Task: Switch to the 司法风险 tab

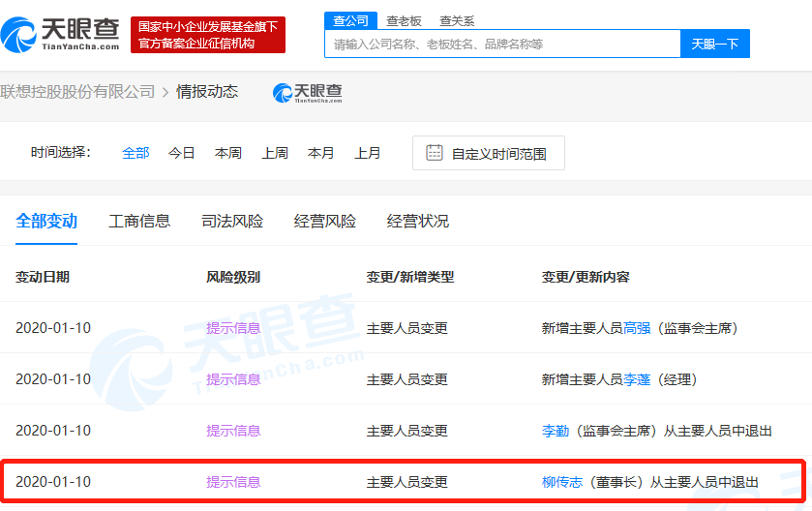Action: [232, 221]
